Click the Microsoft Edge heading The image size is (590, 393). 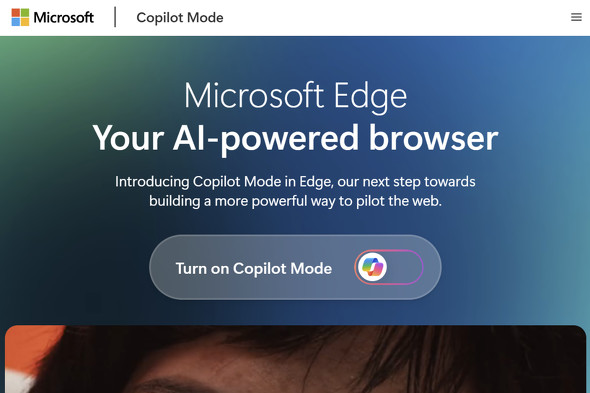tap(295, 96)
